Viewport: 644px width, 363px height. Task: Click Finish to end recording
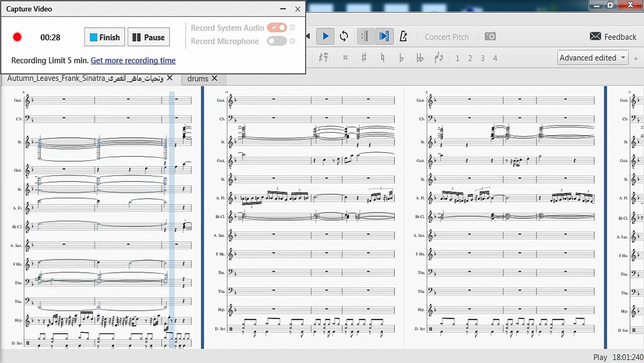click(104, 37)
